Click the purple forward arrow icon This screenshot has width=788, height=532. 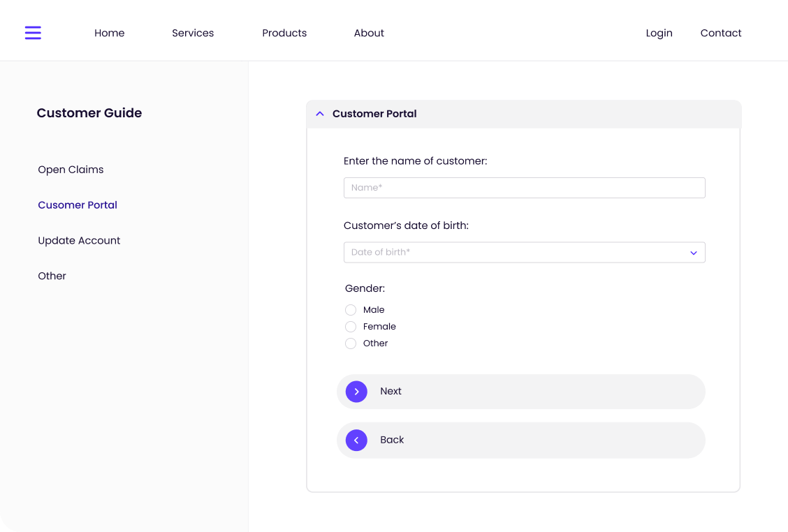tap(356, 392)
